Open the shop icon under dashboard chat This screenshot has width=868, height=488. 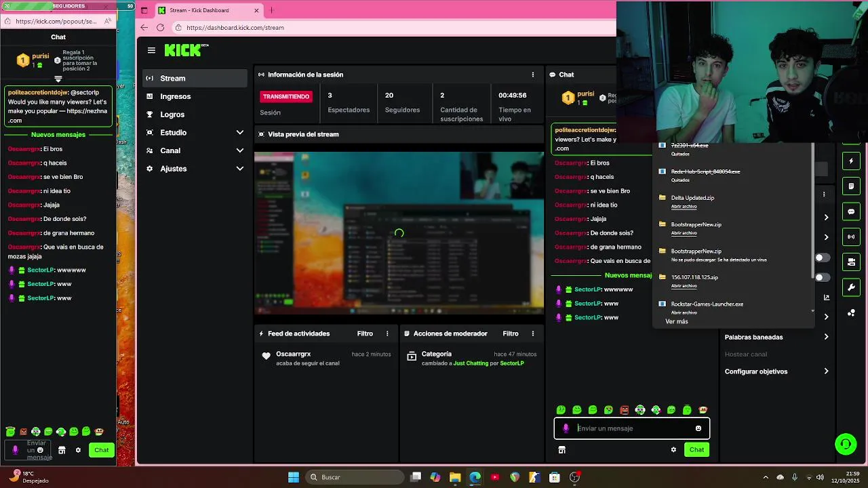point(561,449)
